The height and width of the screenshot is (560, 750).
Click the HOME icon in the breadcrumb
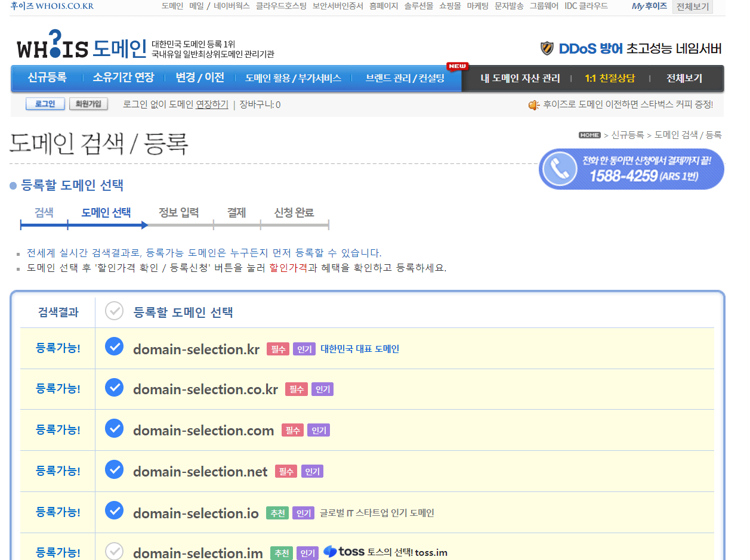(589, 135)
